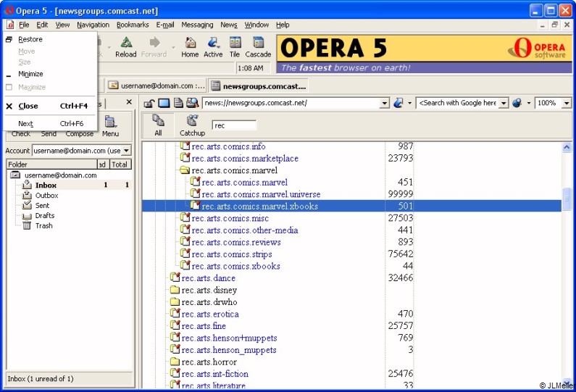Click the Active toolbar icon
The image size is (576, 392).
click(x=214, y=43)
